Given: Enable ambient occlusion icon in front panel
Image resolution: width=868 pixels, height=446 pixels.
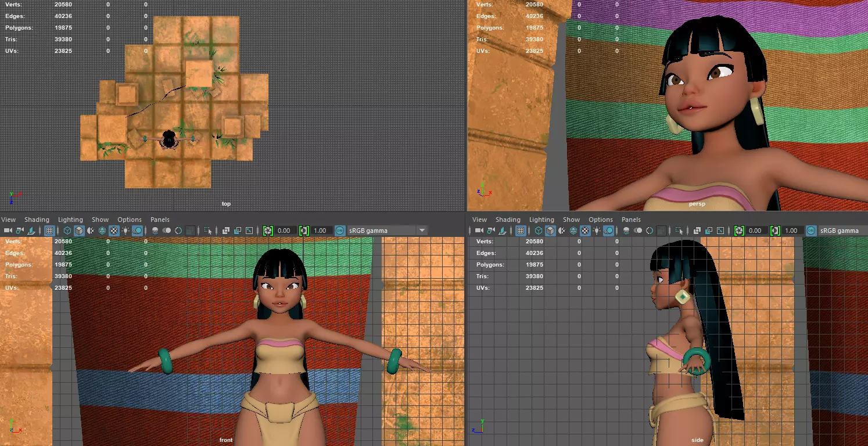Looking at the screenshot, I should 155,231.
